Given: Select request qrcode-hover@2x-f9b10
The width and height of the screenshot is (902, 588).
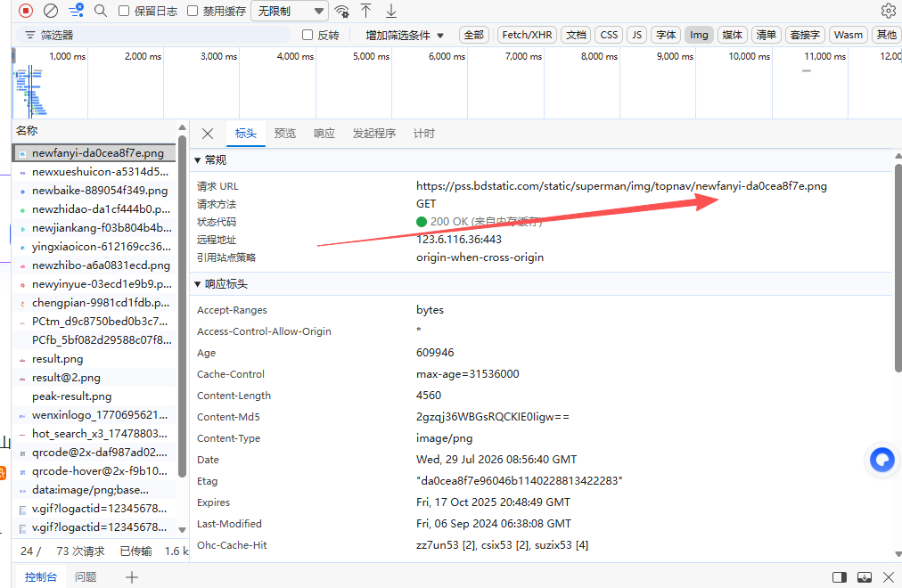Looking at the screenshot, I should point(94,470).
